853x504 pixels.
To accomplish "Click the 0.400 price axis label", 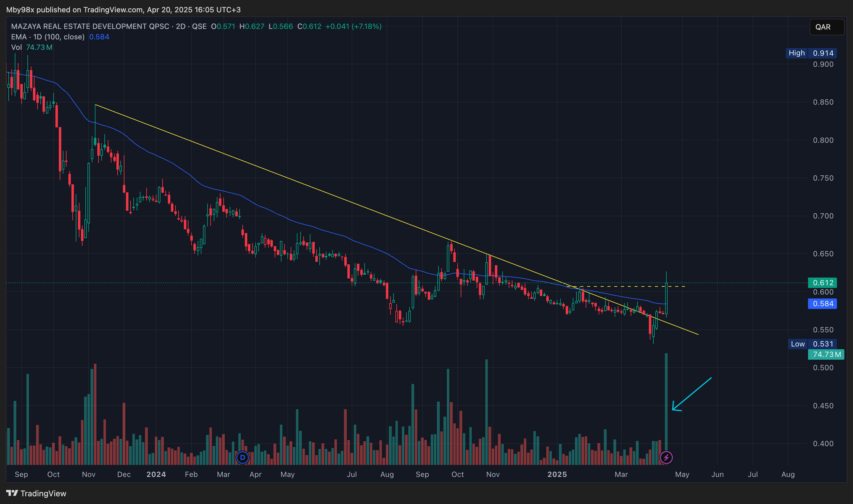I will 823,443.
